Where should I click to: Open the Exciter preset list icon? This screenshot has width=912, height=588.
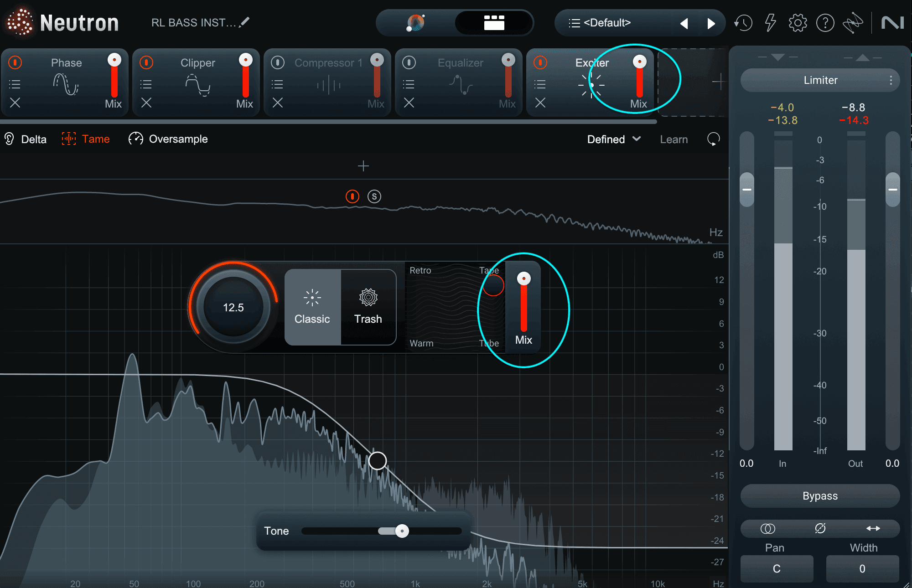(540, 84)
